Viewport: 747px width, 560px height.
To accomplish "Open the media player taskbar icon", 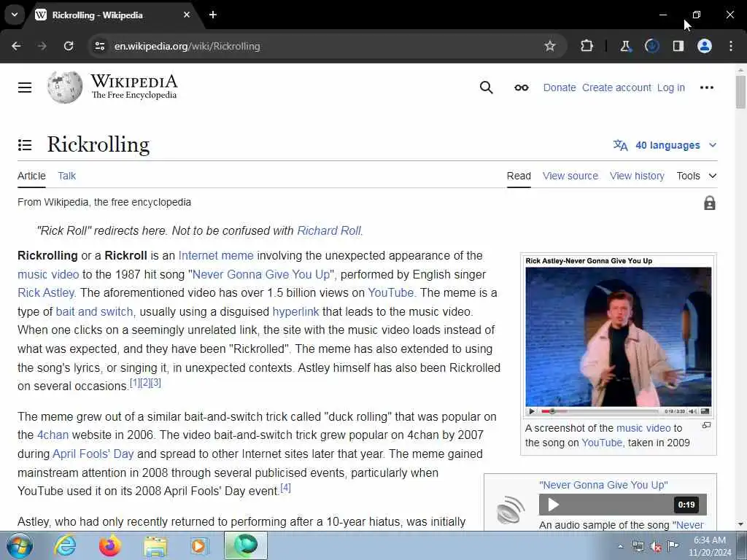I will pyautogui.click(x=200, y=546).
